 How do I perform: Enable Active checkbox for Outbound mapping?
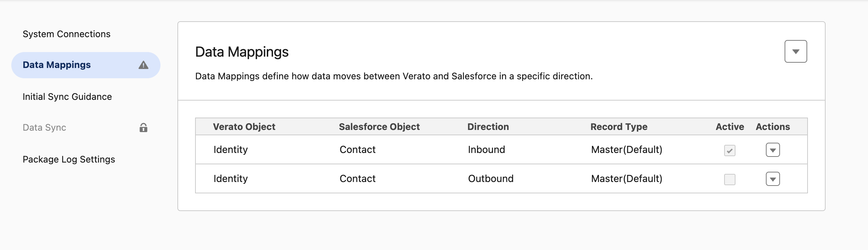[x=729, y=180]
